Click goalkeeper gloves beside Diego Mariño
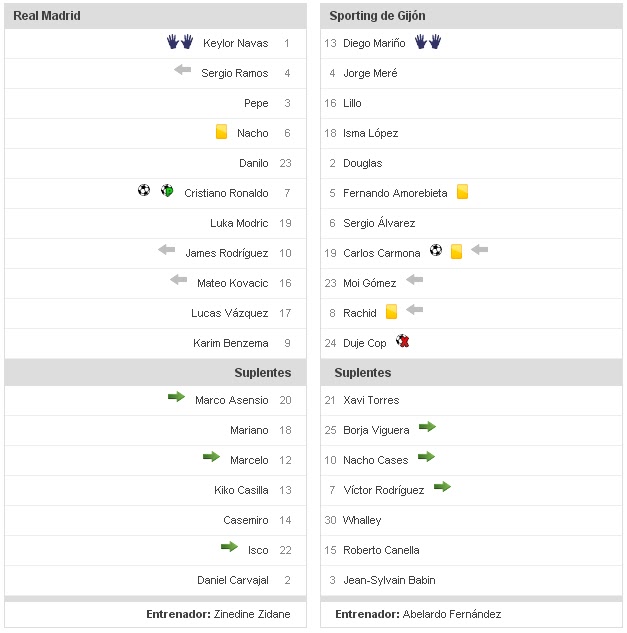 [x=427, y=42]
